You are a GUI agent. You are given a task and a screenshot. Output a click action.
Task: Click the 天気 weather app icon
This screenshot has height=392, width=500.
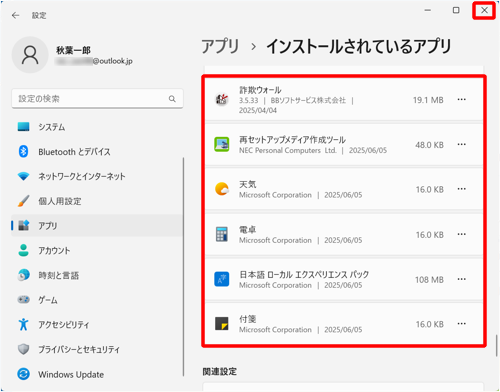tap(222, 189)
